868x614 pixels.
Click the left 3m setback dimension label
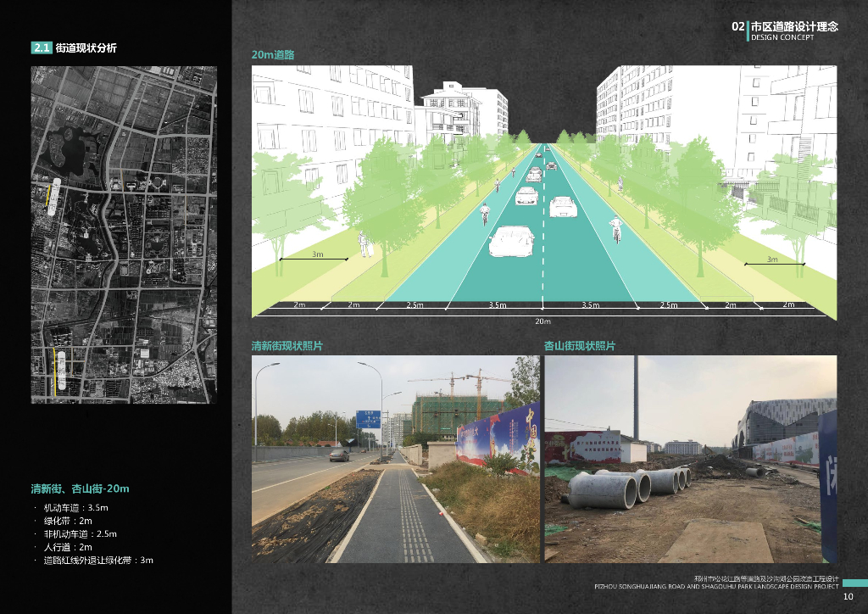coord(317,254)
